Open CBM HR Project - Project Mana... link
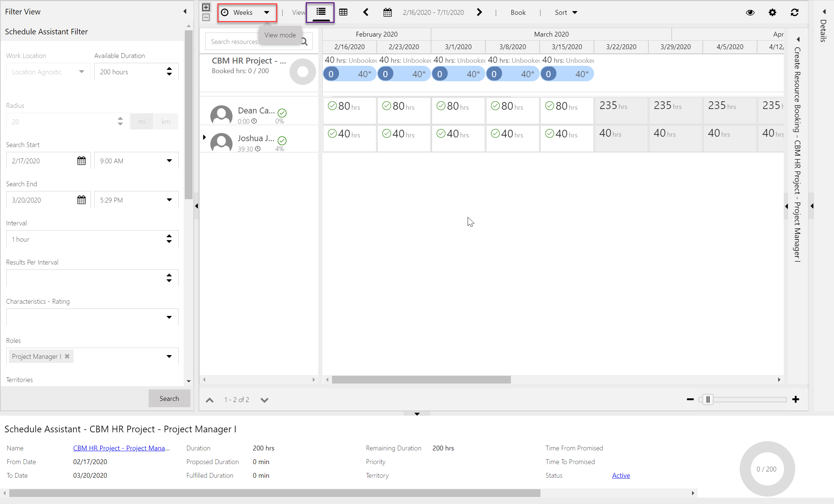834x504 pixels. (x=121, y=448)
